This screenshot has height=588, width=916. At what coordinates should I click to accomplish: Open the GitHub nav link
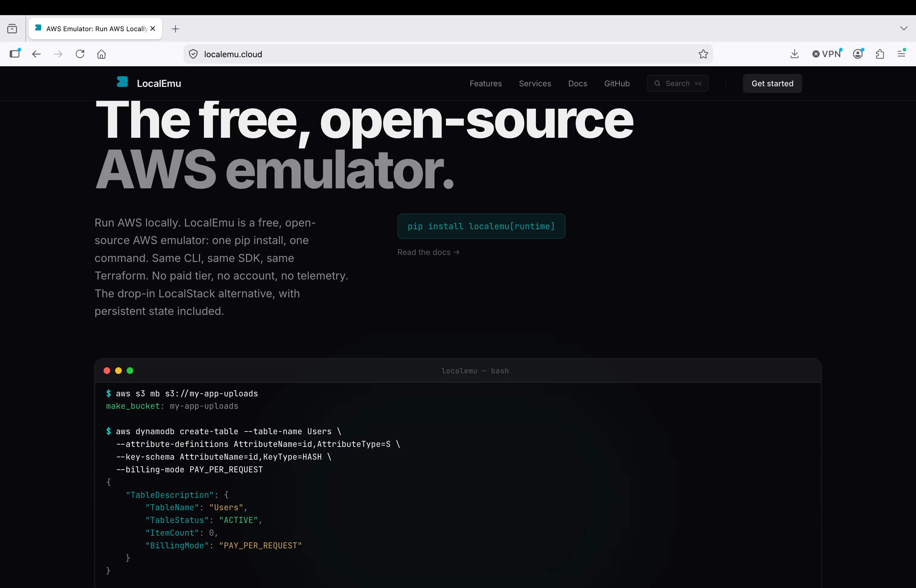(x=617, y=83)
